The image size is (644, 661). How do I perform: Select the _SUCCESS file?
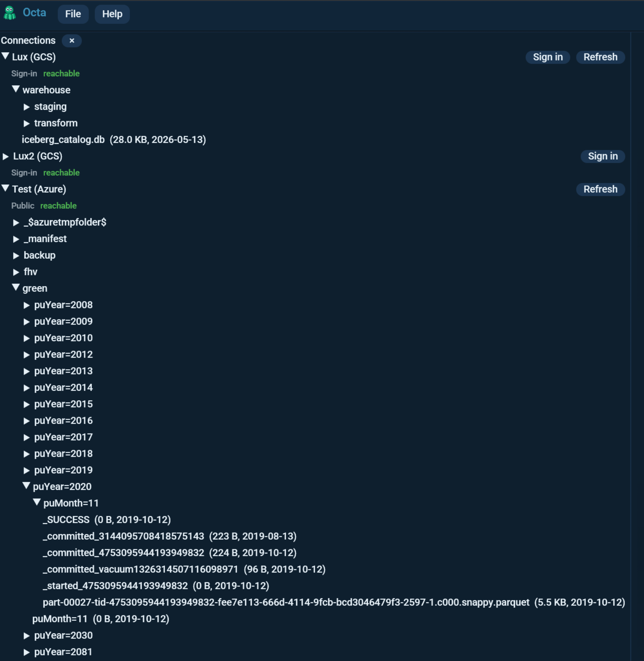pos(107,520)
